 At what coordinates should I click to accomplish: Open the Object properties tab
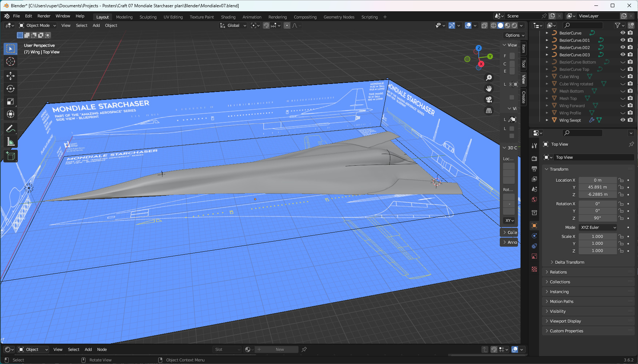click(534, 226)
